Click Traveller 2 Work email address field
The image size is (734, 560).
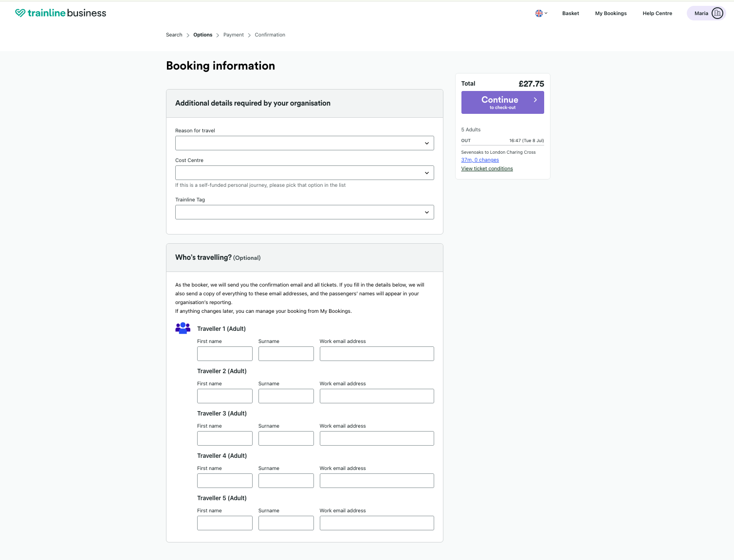pos(377,396)
